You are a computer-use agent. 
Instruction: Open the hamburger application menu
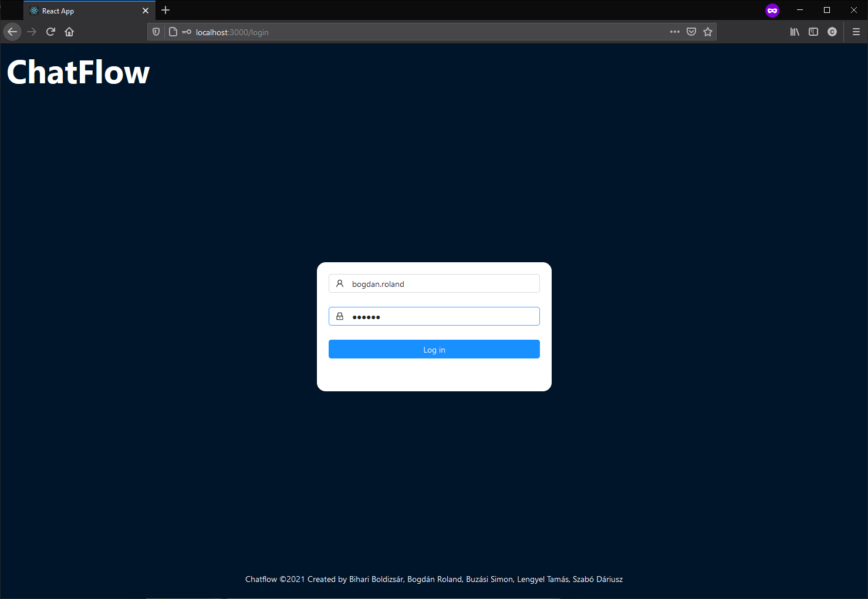pyautogui.click(x=856, y=32)
